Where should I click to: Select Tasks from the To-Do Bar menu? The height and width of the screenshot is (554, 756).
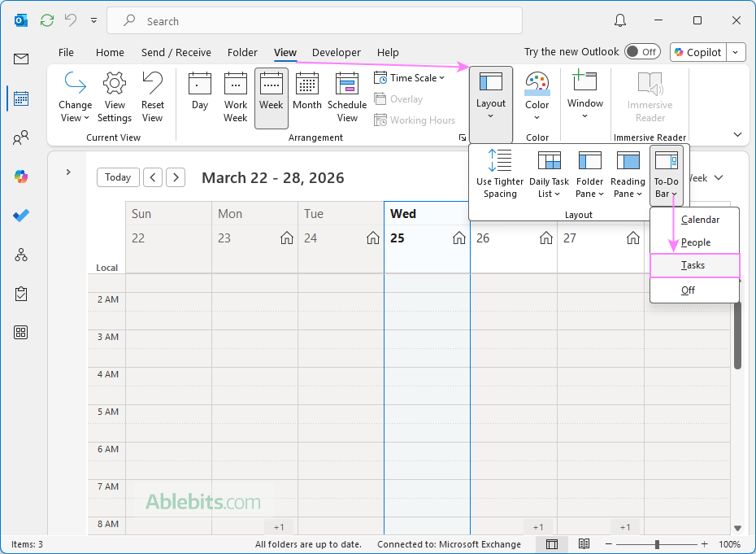(x=694, y=265)
